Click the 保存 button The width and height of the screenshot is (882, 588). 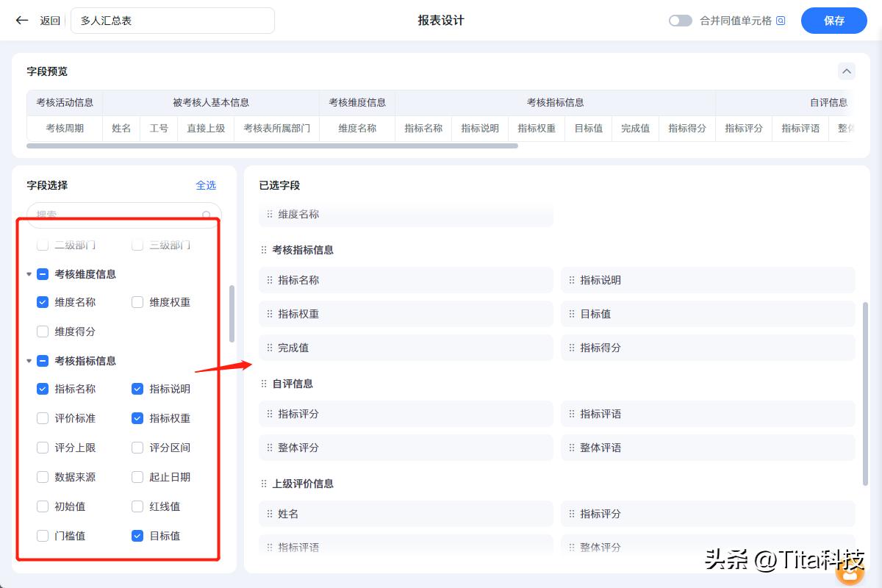(x=834, y=21)
